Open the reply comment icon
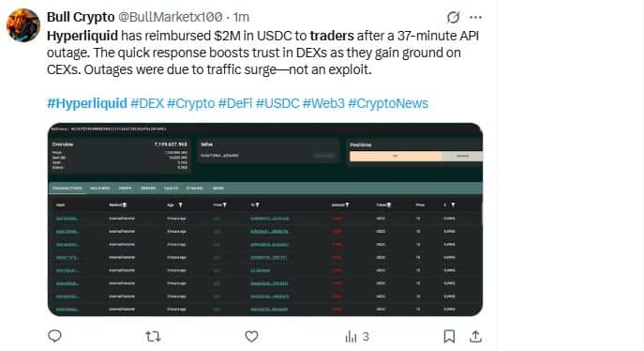This screenshot has height=351, width=644. tap(54, 336)
